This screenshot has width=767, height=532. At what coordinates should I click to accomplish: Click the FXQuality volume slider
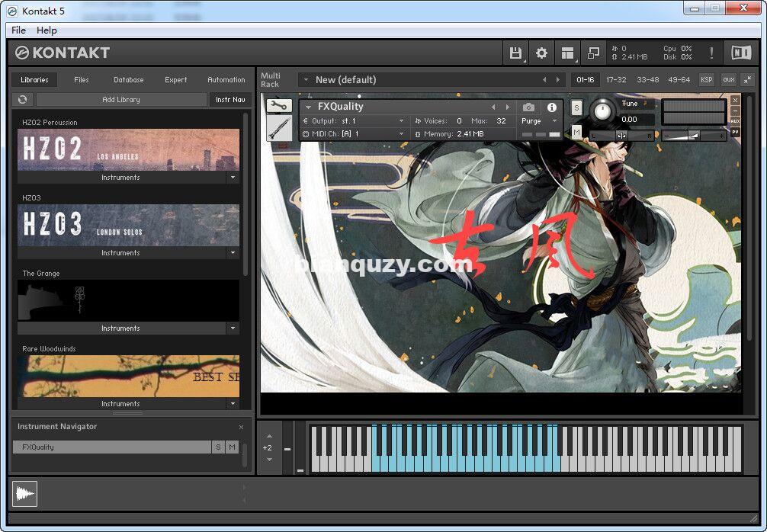click(694, 136)
